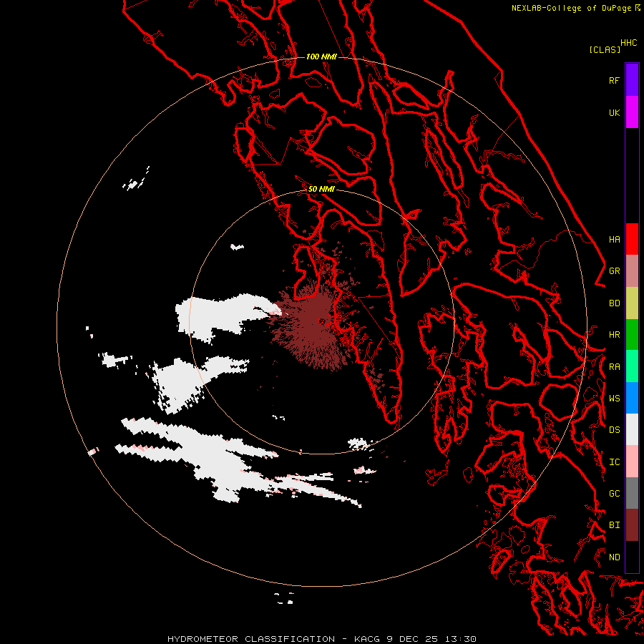Image resolution: width=644 pixels, height=644 pixels.
Task: Click the [CLAS] units label
Action: click(605, 49)
